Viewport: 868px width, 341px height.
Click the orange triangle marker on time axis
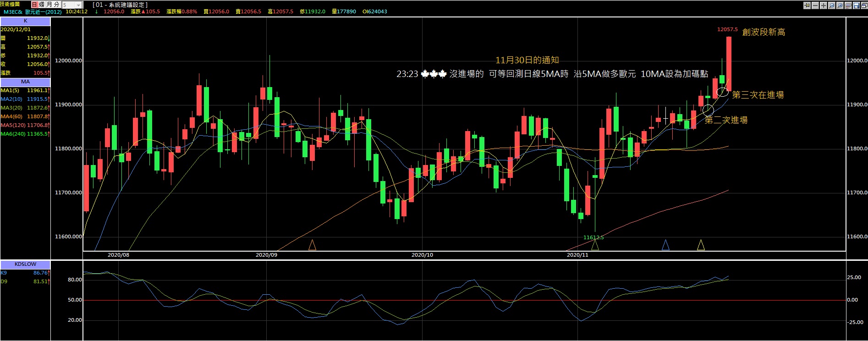click(312, 245)
